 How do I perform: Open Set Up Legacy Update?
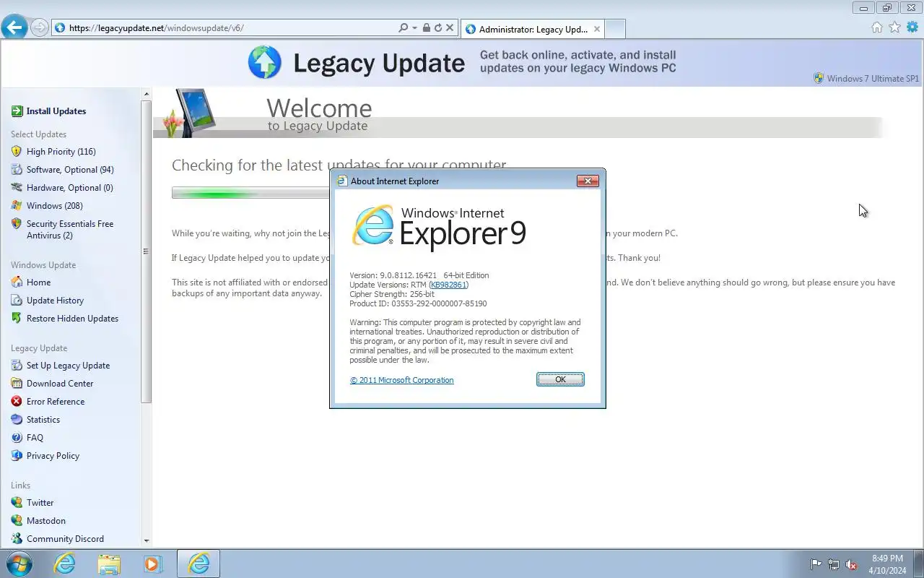68,365
